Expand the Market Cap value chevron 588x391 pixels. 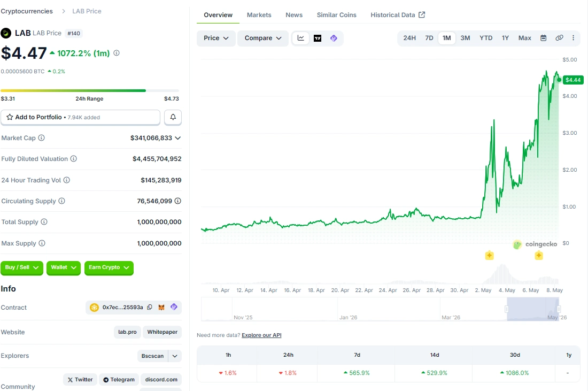[x=178, y=137]
